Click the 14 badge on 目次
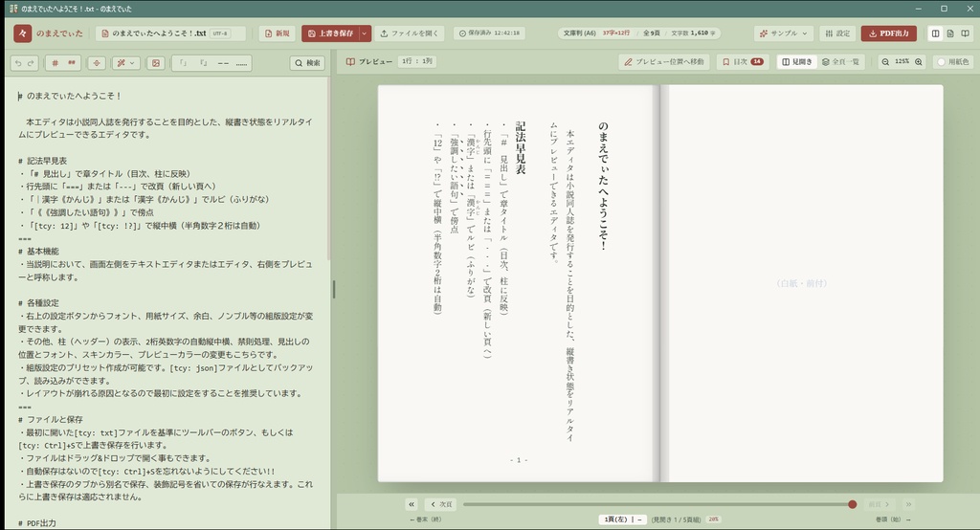 coord(757,62)
